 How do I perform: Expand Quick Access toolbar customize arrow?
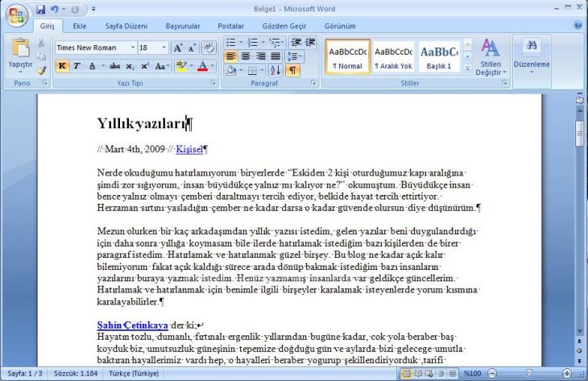pos(93,9)
